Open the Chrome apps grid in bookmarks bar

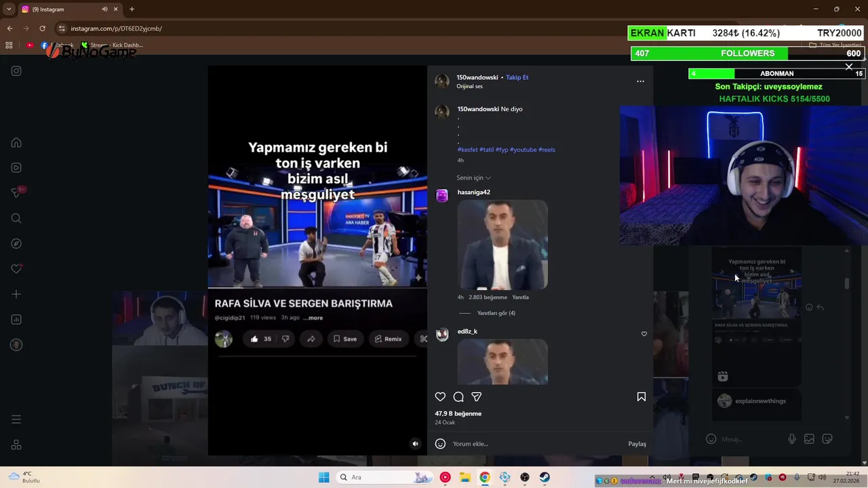click(9, 45)
